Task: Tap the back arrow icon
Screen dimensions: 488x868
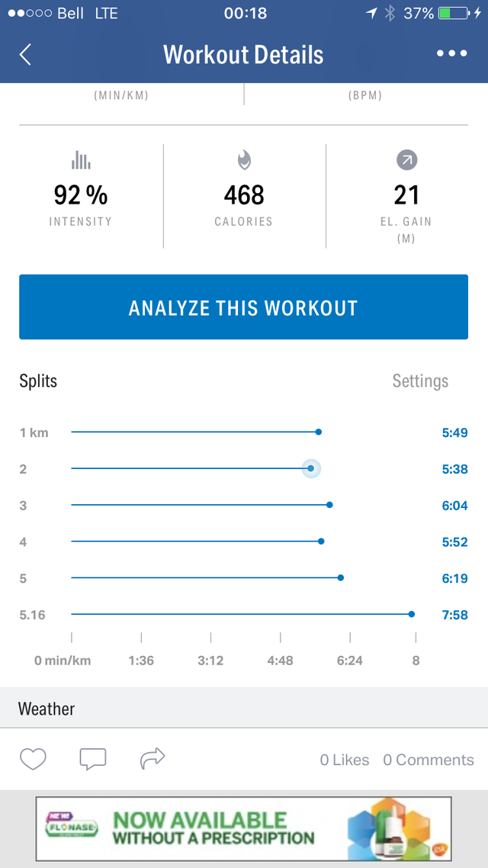Action: 25,55
